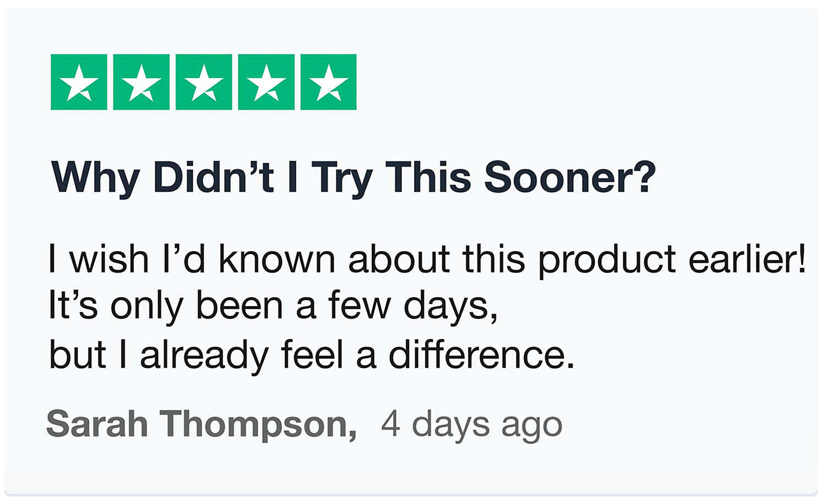
Task: Choose the fourth green rating star
Action: point(266,82)
